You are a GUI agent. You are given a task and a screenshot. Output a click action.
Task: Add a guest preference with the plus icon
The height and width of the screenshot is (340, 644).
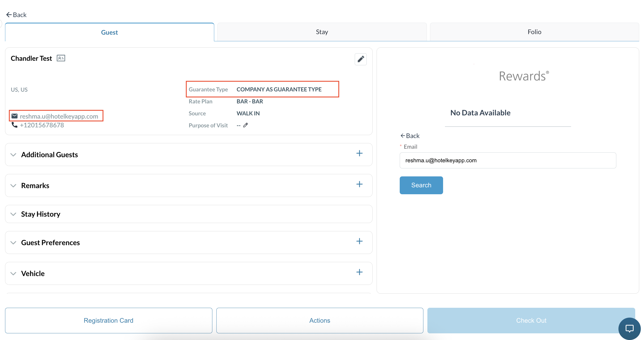click(360, 241)
